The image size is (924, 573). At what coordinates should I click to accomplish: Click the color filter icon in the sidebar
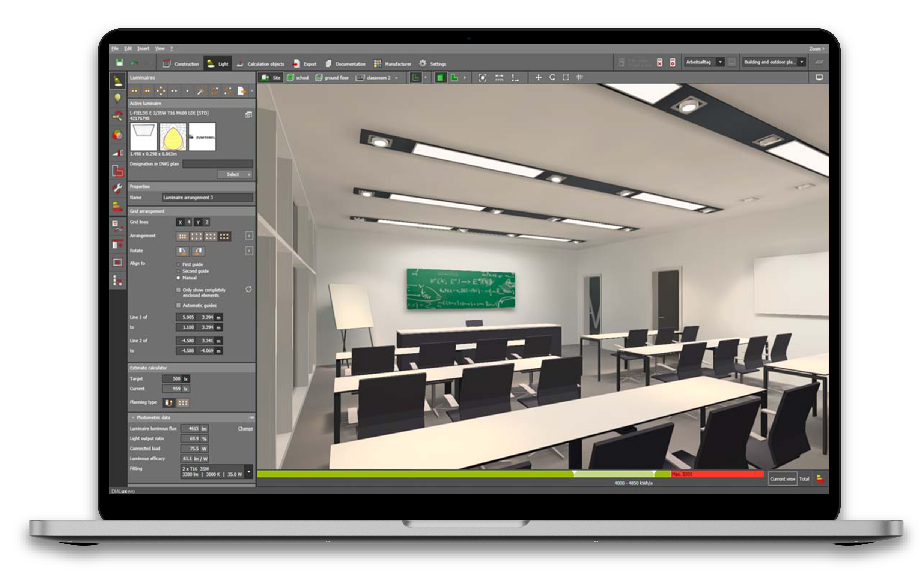(x=117, y=135)
